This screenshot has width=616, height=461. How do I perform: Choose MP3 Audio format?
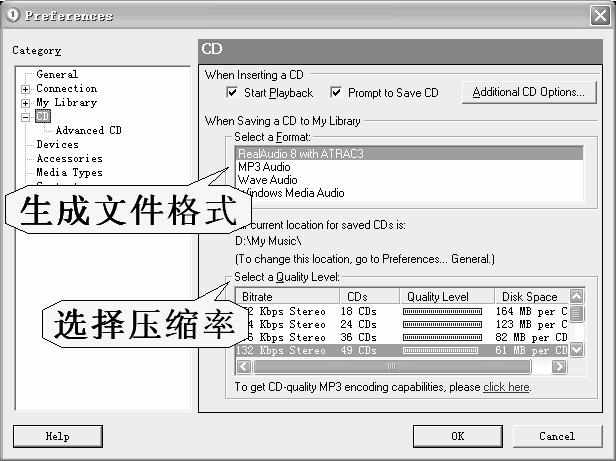(409, 167)
